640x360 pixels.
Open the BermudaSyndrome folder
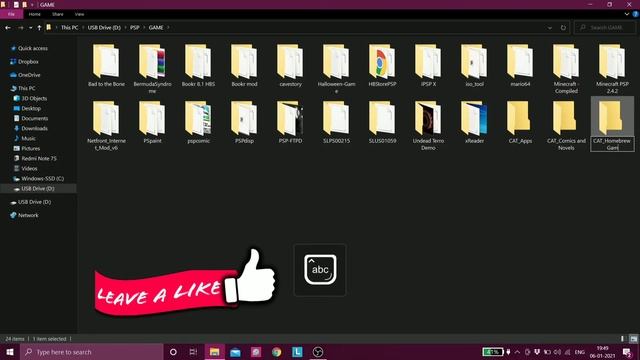click(x=152, y=69)
